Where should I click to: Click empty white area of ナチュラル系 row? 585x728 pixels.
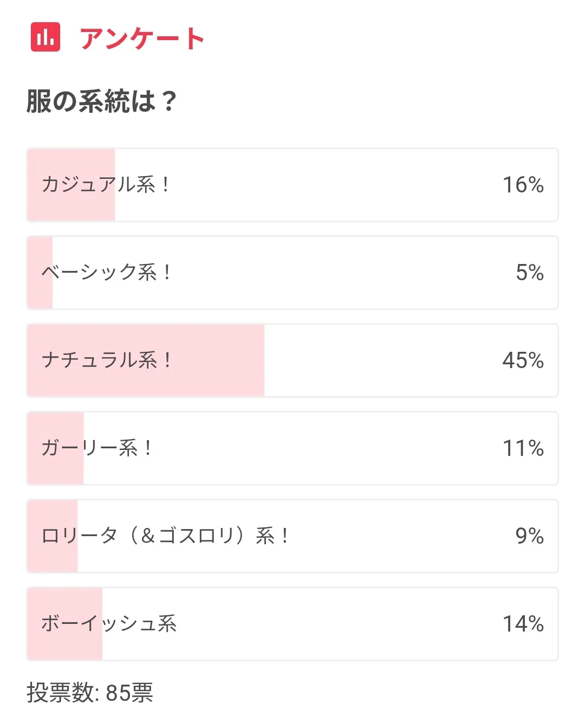[x=379, y=360]
